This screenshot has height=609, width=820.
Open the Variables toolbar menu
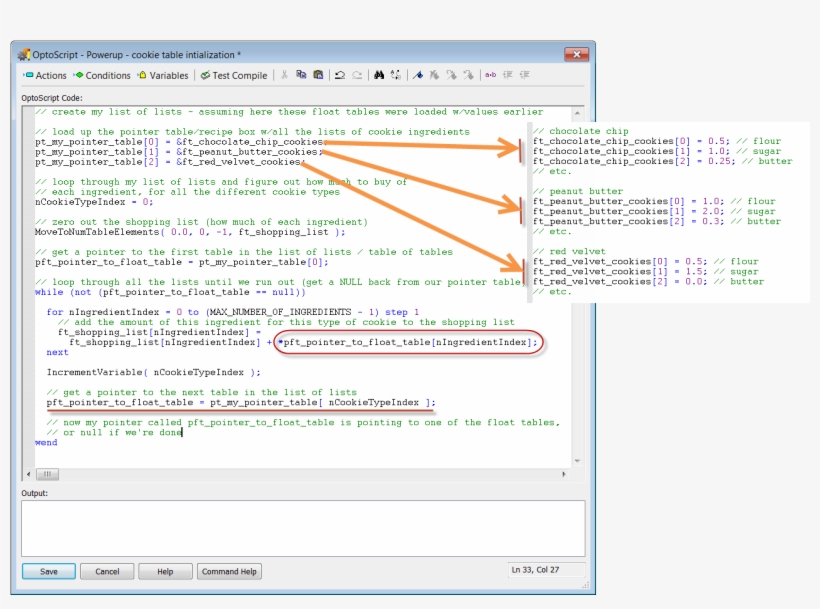(x=163, y=75)
